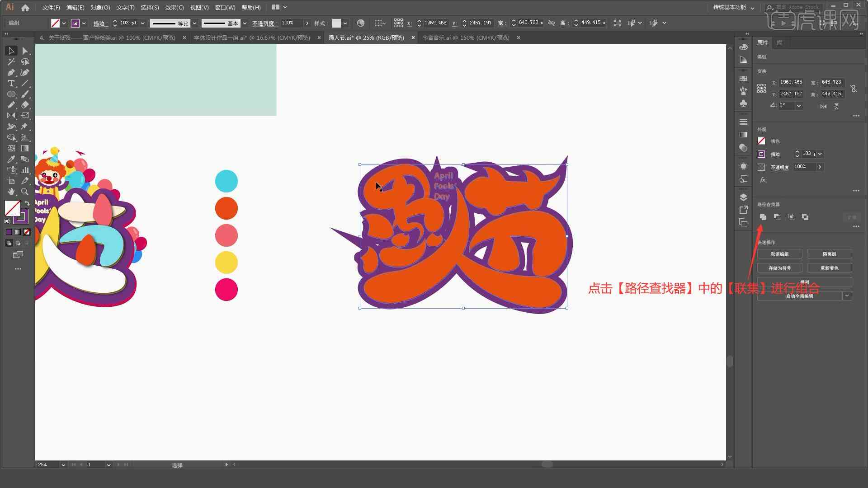Select the Shape Builder tool
This screenshot has height=488, width=868.
pos(11,138)
